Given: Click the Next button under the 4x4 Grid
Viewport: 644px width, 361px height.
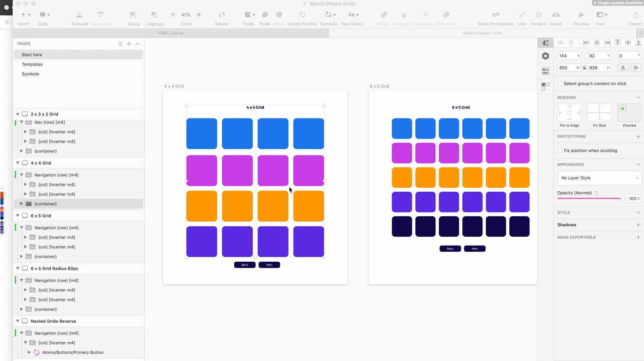Looking at the screenshot, I should (269, 265).
